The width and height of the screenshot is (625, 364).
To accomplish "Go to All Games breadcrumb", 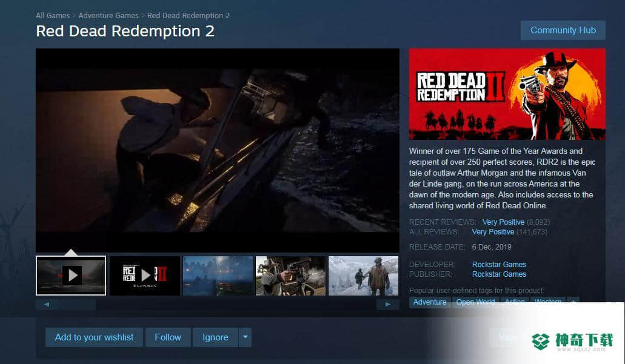I will tap(53, 16).
